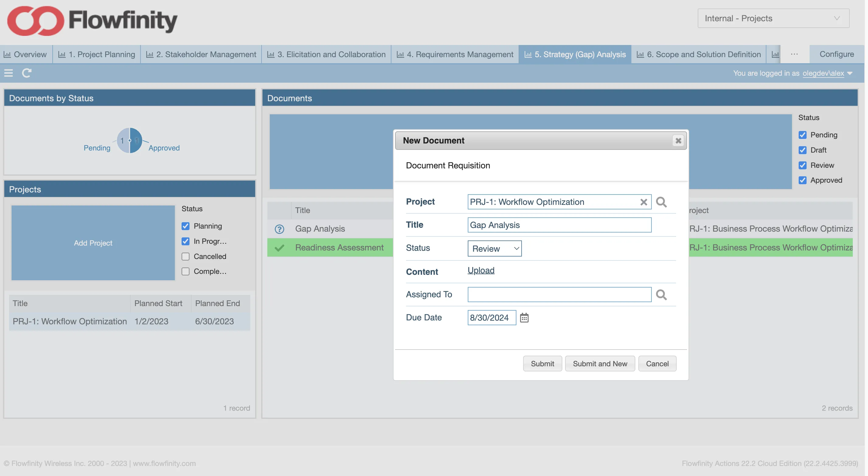868x476 pixels.
Task: Uncheck the Pending status filter
Action: pos(802,134)
